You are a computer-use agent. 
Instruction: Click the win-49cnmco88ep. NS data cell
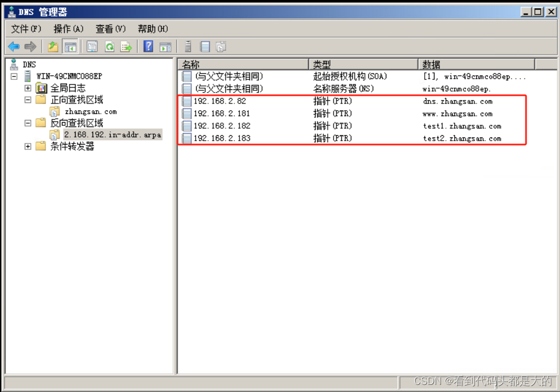[x=457, y=89]
